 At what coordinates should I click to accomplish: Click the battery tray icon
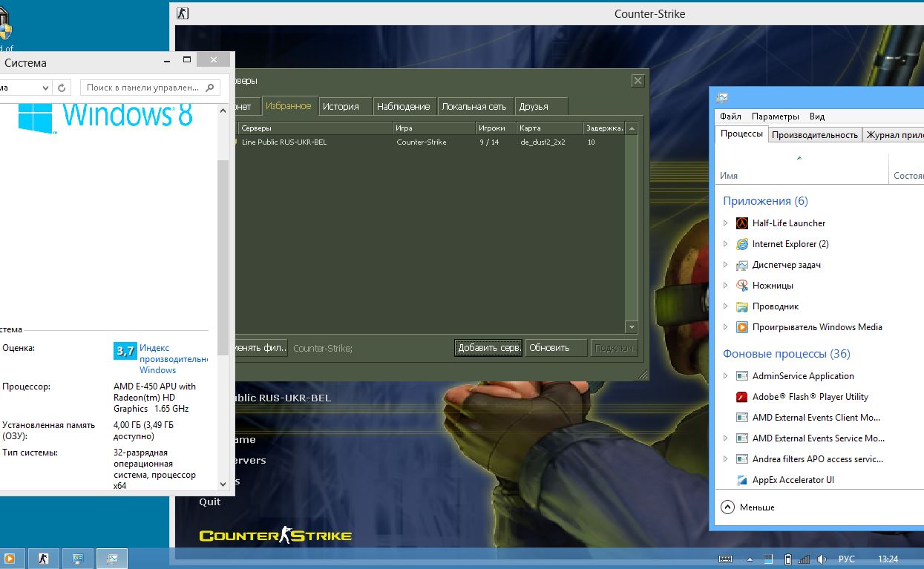(788, 559)
